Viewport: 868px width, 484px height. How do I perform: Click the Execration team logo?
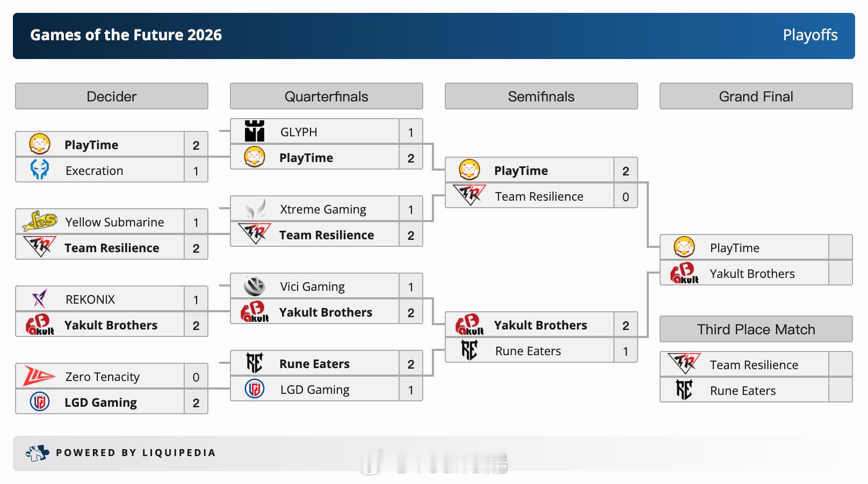40,170
